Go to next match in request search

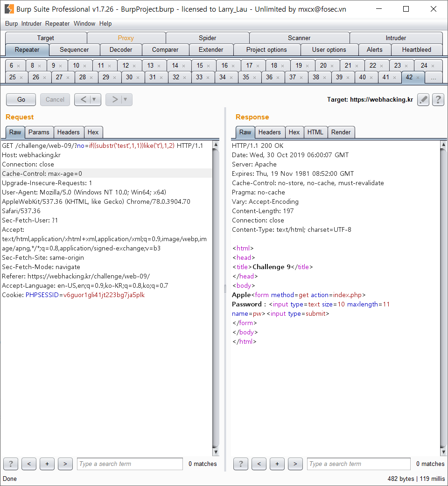(65, 464)
